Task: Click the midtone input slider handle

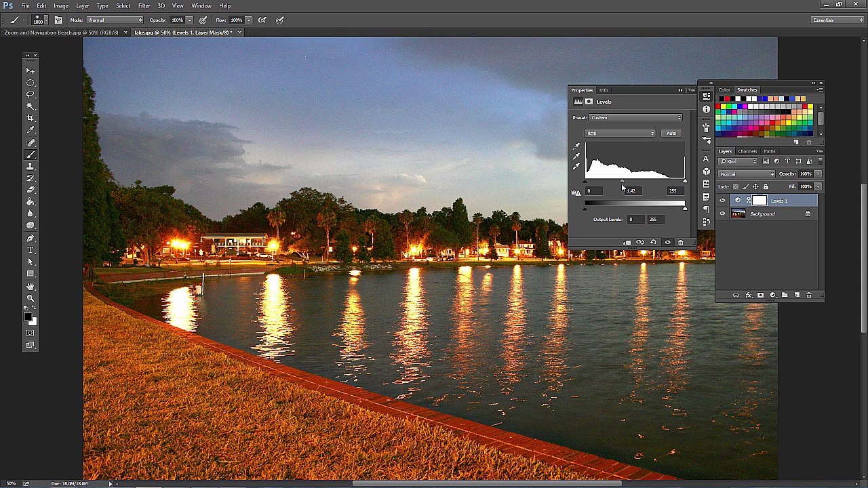Action: (x=622, y=182)
